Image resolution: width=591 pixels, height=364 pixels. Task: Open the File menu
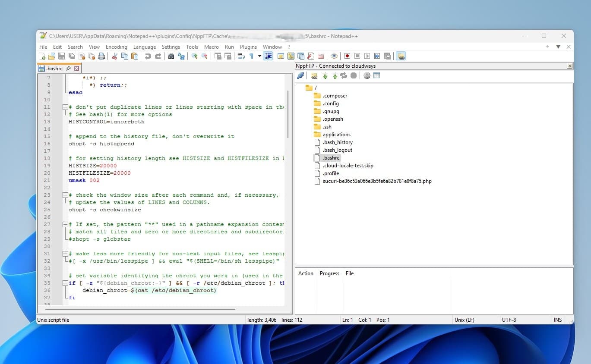[x=43, y=47]
